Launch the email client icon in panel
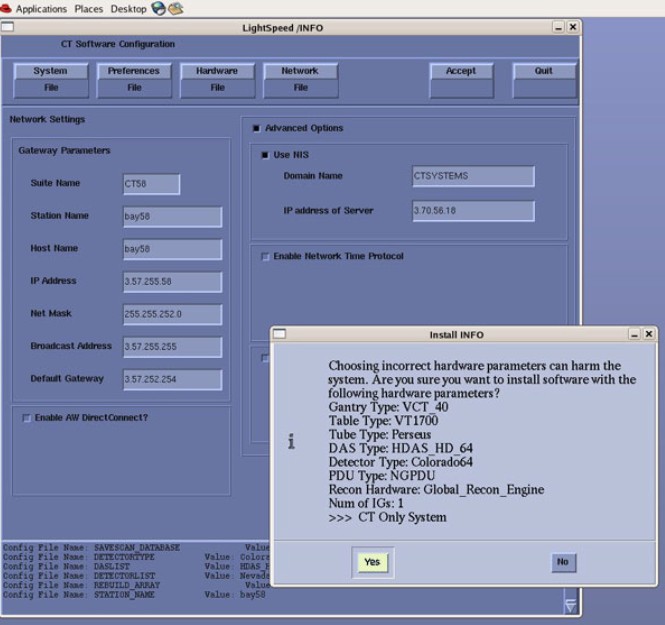 [176, 9]
